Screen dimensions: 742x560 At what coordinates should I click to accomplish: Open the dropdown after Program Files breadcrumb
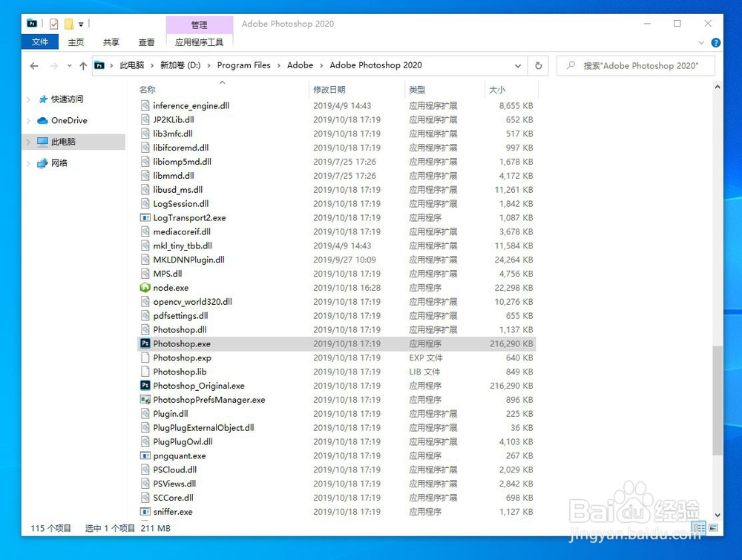pos(279,65)
